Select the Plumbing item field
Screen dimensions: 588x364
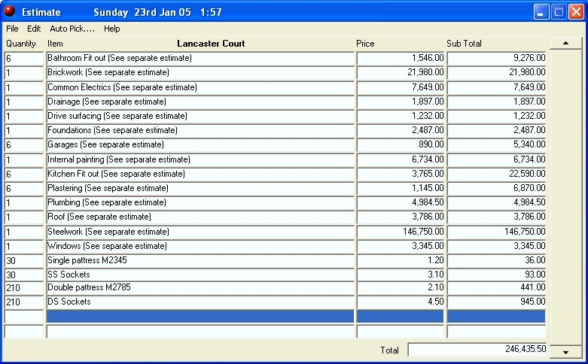point(200,202)
